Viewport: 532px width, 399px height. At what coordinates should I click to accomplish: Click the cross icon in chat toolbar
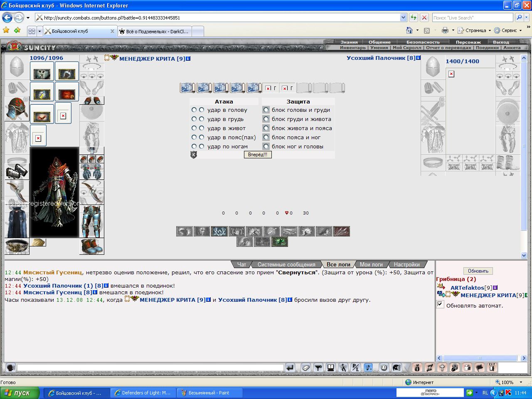point(442,368)
